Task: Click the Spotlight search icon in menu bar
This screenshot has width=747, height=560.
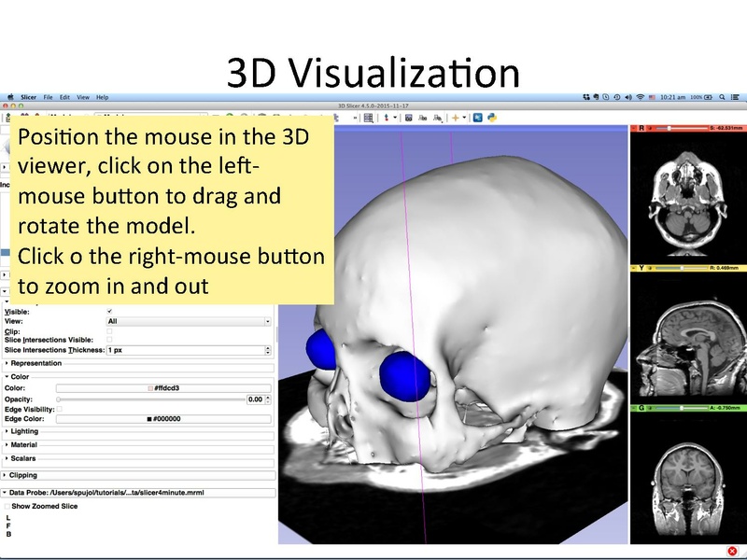Action: tap(721, 96)
